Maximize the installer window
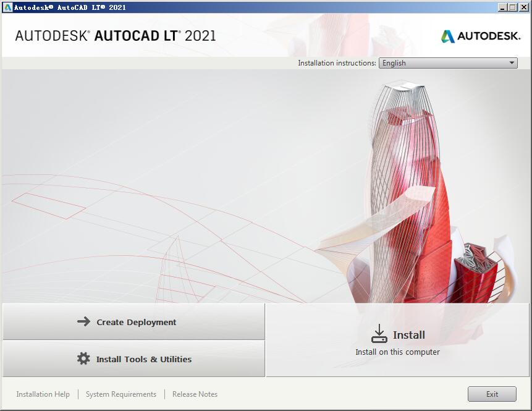Image resolution: width=532 pixels, height=411 pixels. [513, 7]
